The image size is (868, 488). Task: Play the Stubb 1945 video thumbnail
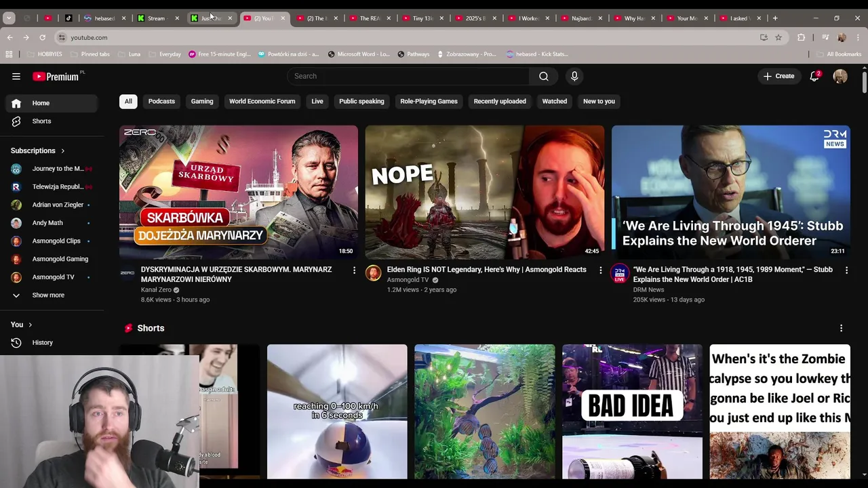click(731, 192)
